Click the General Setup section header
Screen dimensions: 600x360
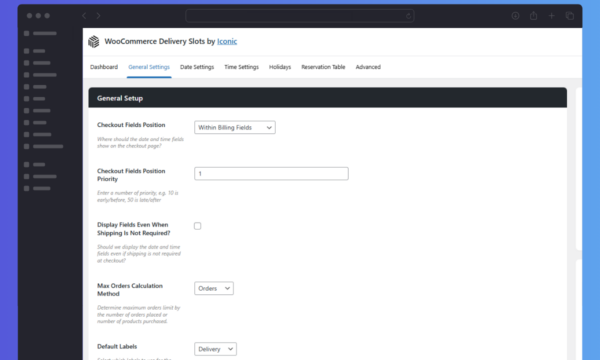(328, 98)
